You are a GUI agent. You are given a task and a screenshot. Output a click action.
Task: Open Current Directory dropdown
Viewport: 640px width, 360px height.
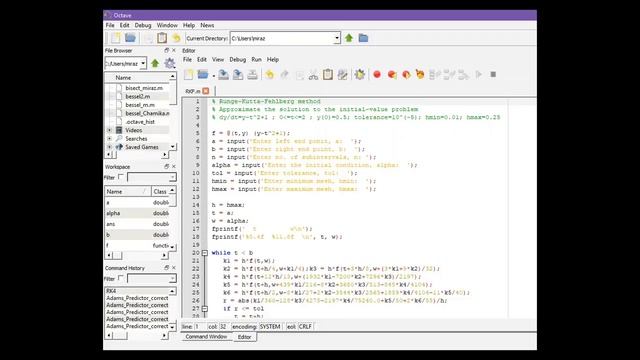[x=337, y=38]
